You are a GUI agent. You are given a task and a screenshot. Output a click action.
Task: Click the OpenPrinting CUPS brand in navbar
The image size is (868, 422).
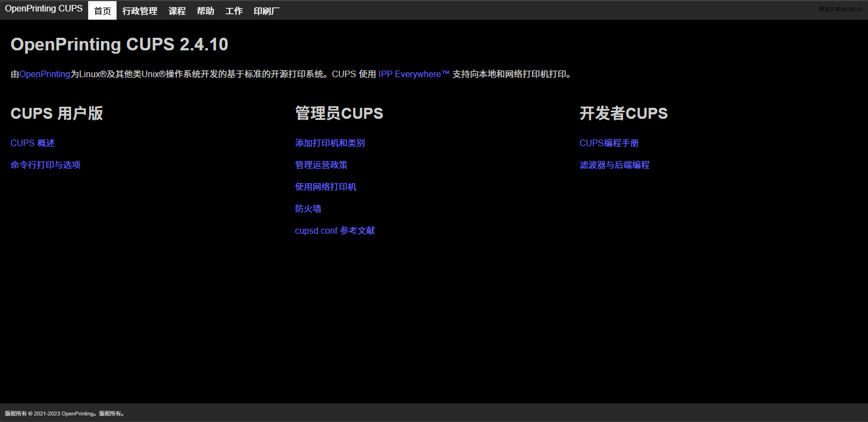click(x=44, y=9)
